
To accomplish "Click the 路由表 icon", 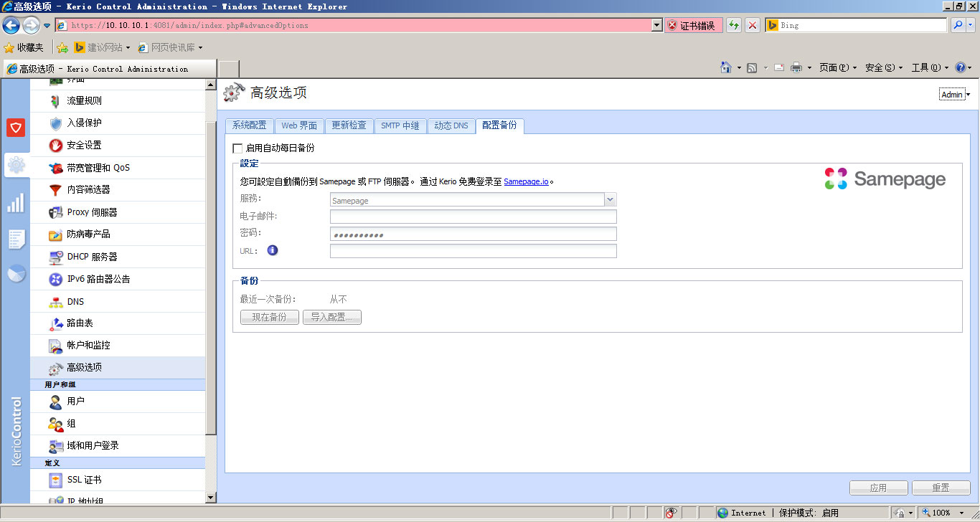I will 55,323.
